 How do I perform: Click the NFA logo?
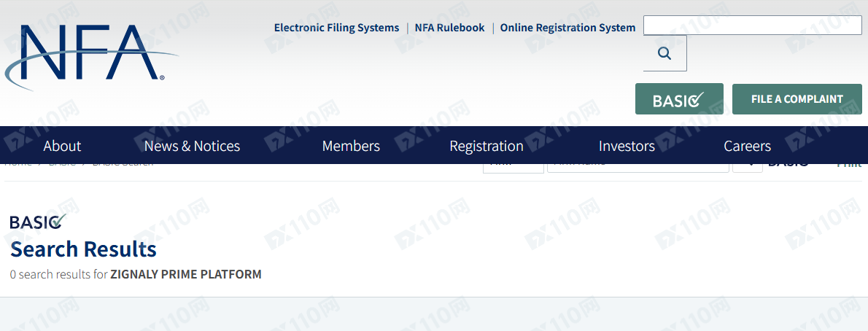91,58
